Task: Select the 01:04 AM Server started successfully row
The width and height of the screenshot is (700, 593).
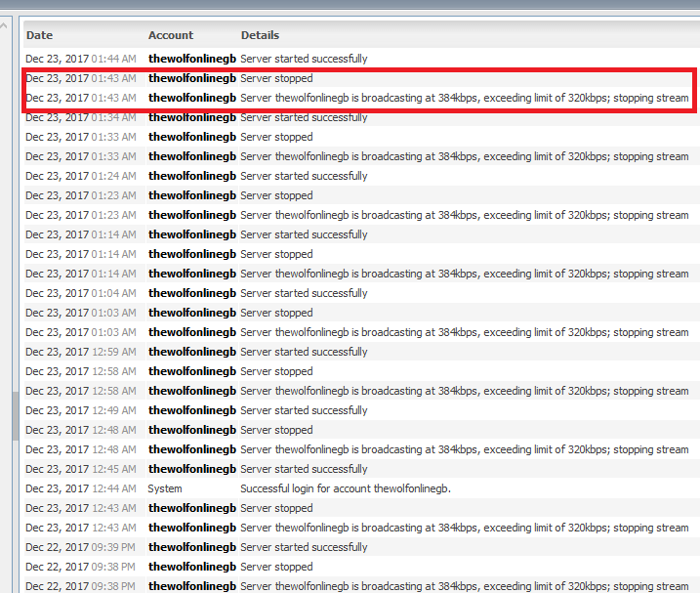Action: click(x=304, y=293)
